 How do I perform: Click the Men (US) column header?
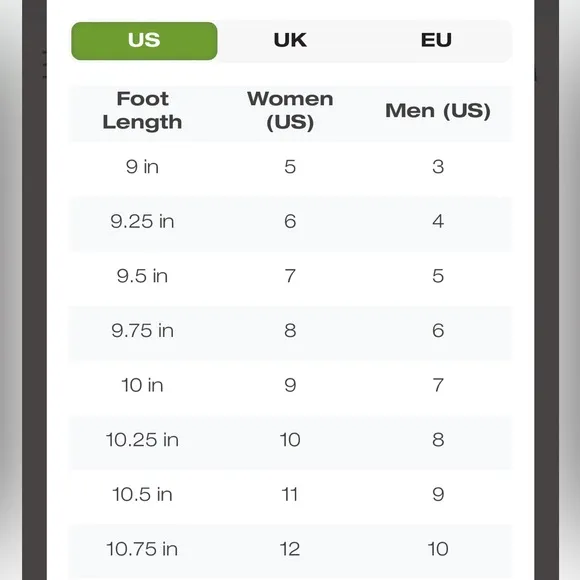click(x=438, y=111)
